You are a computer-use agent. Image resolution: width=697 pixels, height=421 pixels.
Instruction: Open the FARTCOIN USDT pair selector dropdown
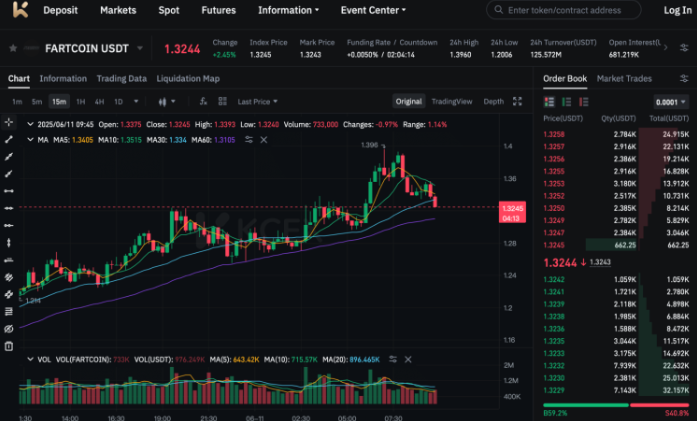[140, 48]
